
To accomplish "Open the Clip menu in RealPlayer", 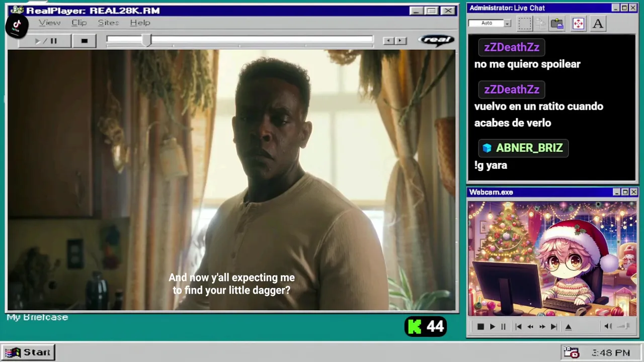I will (x=79, y=23).
